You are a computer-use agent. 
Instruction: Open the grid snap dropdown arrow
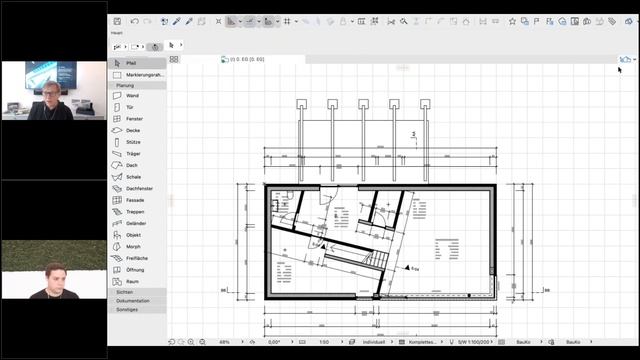(296, 22)
